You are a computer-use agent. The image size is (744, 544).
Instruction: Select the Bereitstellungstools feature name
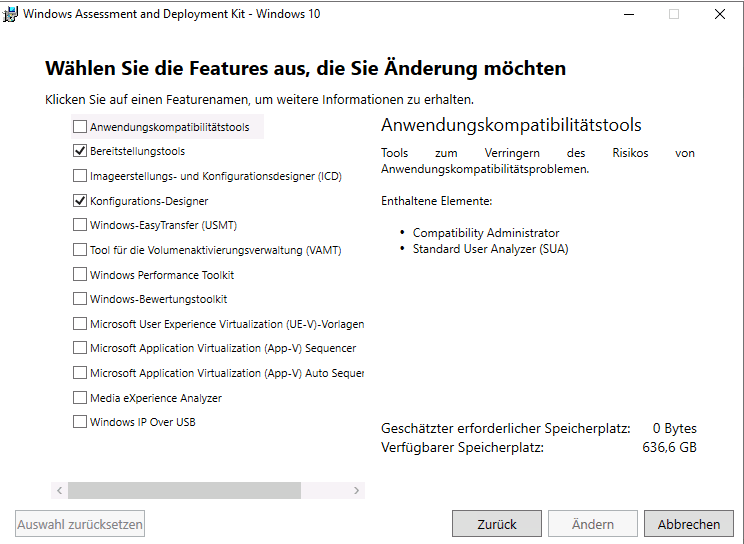138,151
